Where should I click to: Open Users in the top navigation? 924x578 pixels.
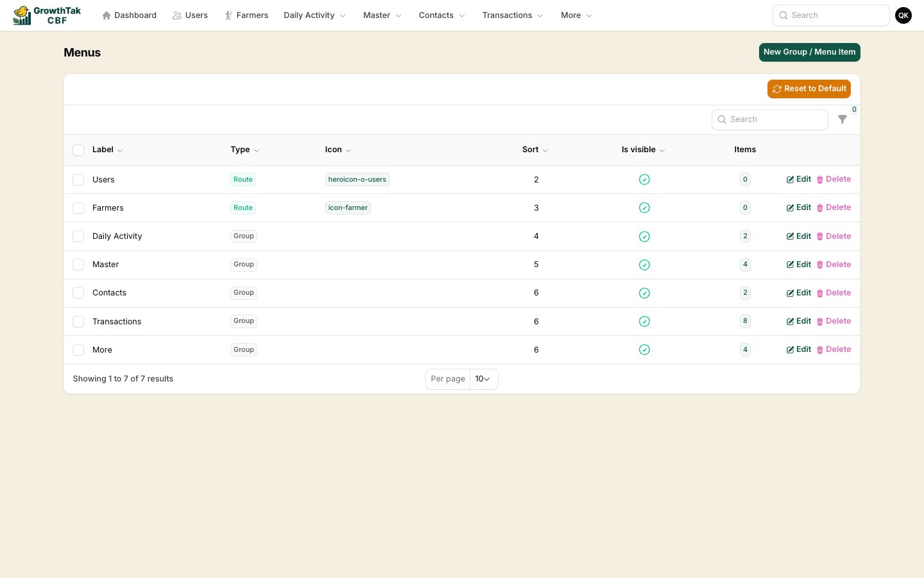coord(190,15)
